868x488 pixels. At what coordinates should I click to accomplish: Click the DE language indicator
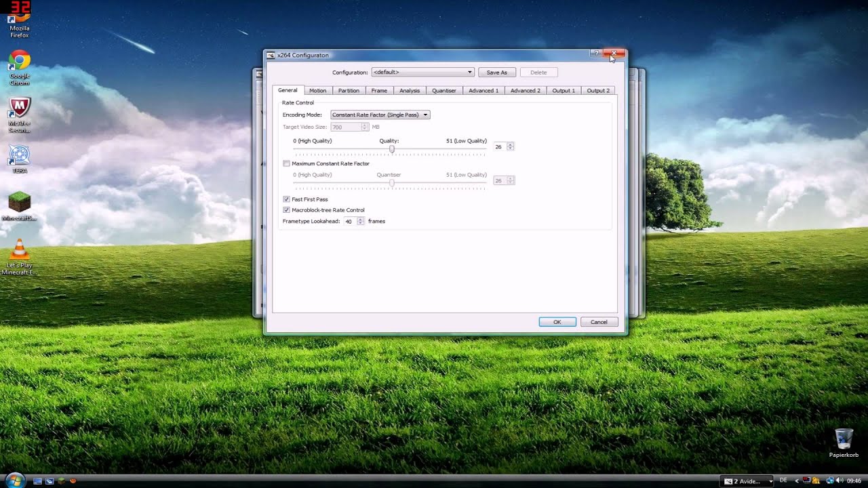pyautogui.click(x=783, y=481)
